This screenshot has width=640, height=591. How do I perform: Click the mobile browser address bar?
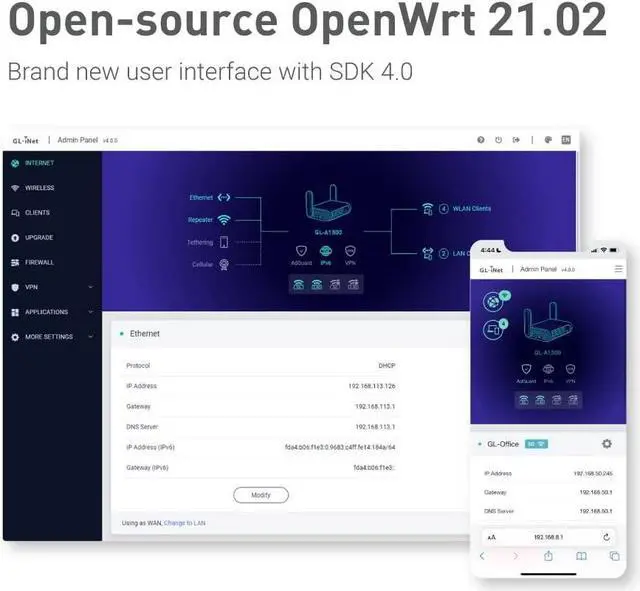tap(548, 537)
